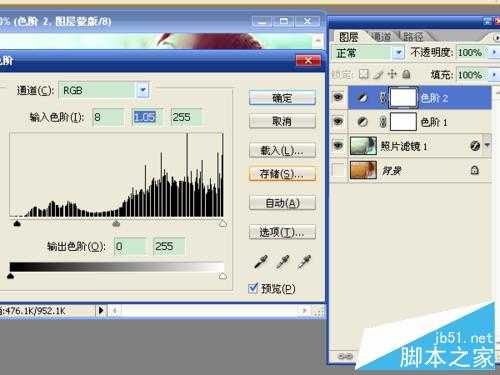Click output levels field showing 255
Viewport: 500px width, 375px height.
click(169, 246)
